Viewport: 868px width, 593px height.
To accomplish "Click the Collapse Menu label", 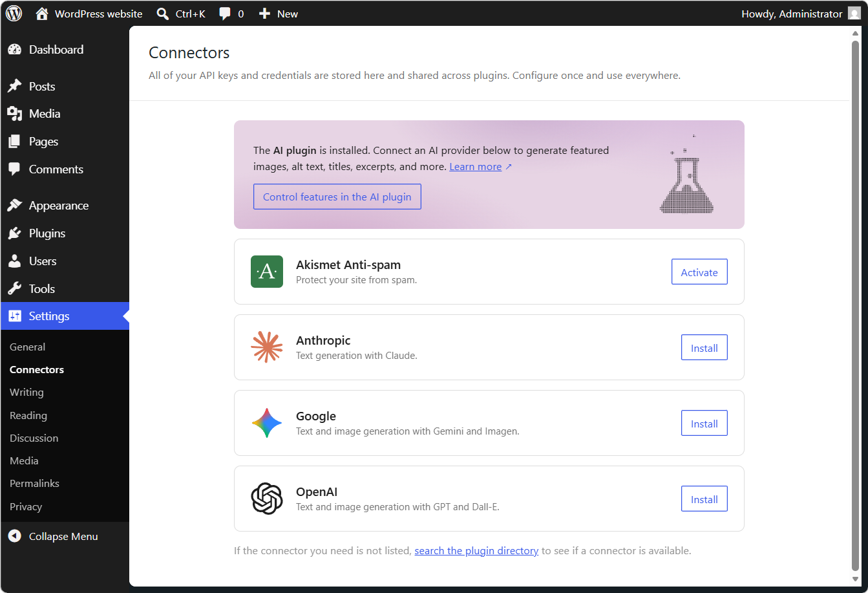I will [63, 536].
